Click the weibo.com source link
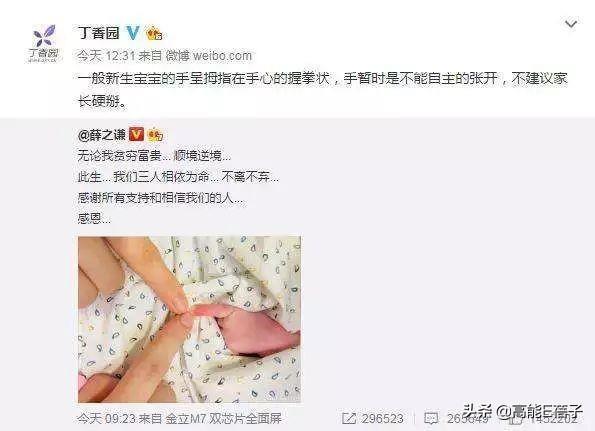 (x=222, y=56)
